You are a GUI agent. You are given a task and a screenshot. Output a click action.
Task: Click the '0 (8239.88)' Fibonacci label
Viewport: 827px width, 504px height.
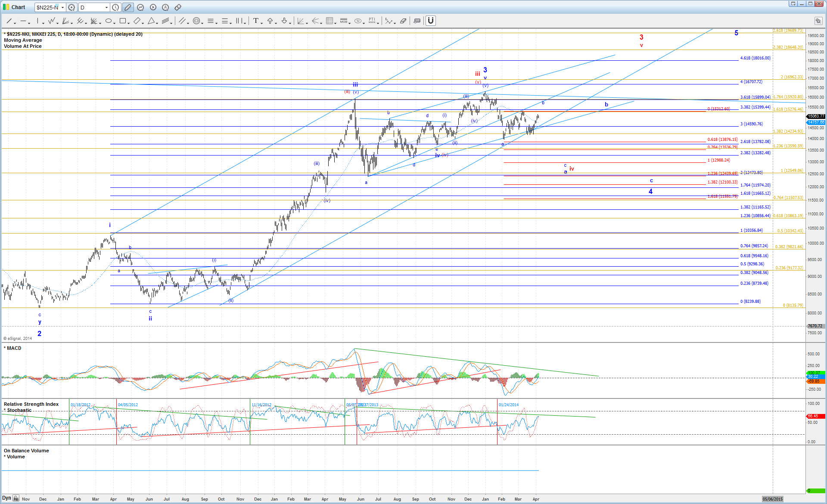click(750, 302)
